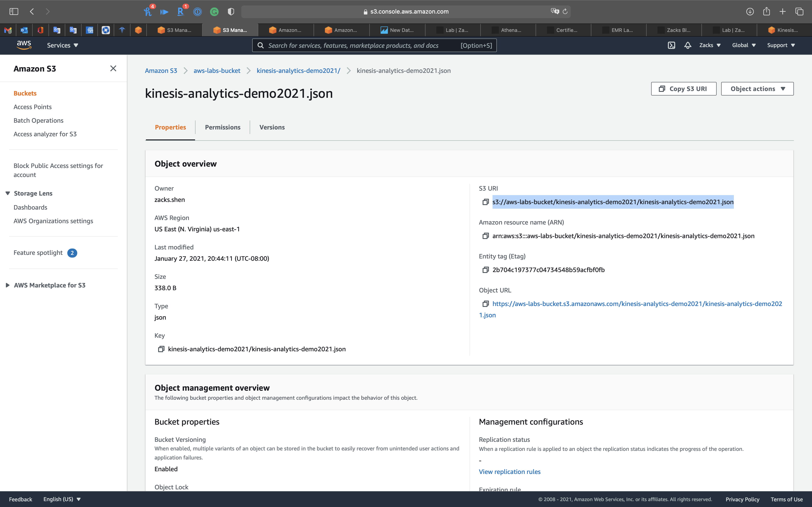Open AWS CloudShell terminal icon

click(x=671, y=45)
